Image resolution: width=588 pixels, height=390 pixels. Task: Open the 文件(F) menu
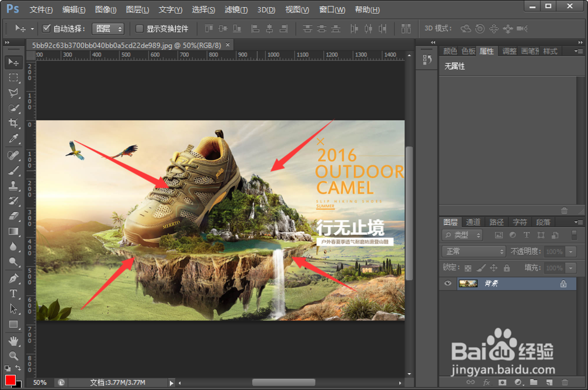click(41, 10)
